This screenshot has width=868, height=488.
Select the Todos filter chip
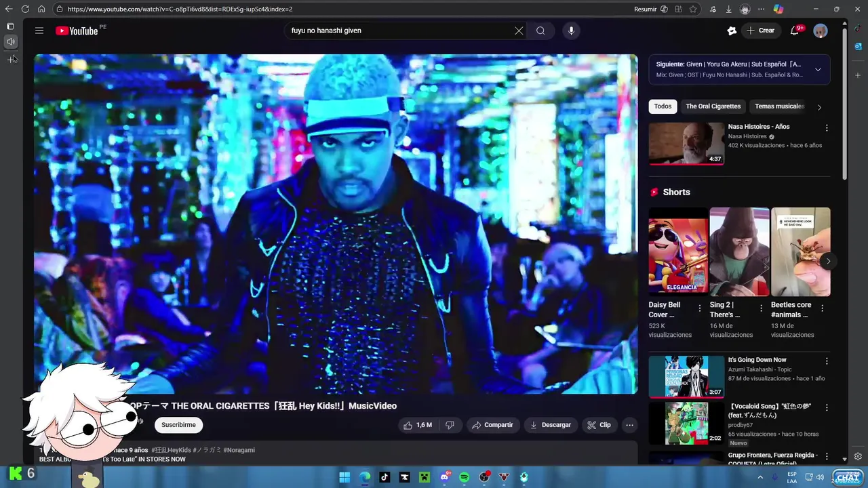(663, 106)
